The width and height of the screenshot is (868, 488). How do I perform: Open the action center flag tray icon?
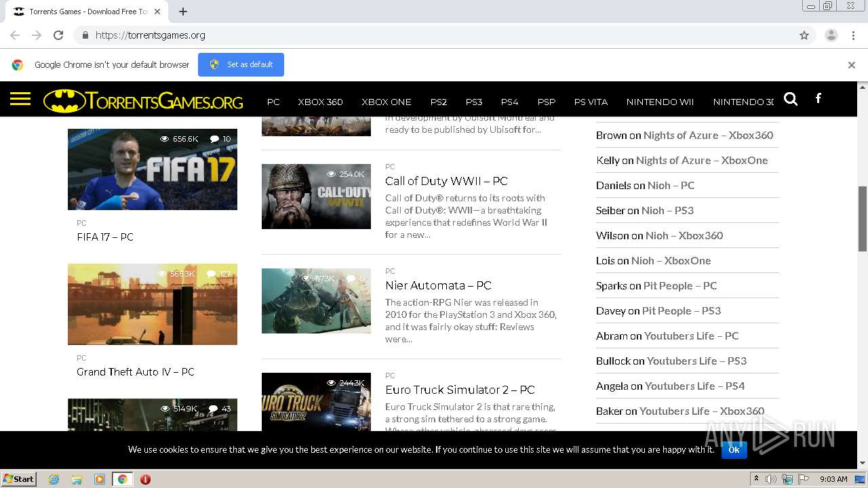804,479
